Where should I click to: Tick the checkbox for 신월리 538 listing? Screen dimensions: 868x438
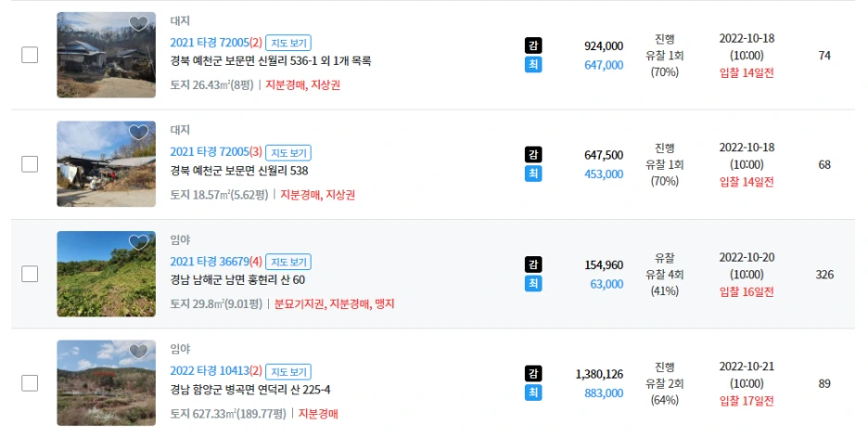pos(30,164)
